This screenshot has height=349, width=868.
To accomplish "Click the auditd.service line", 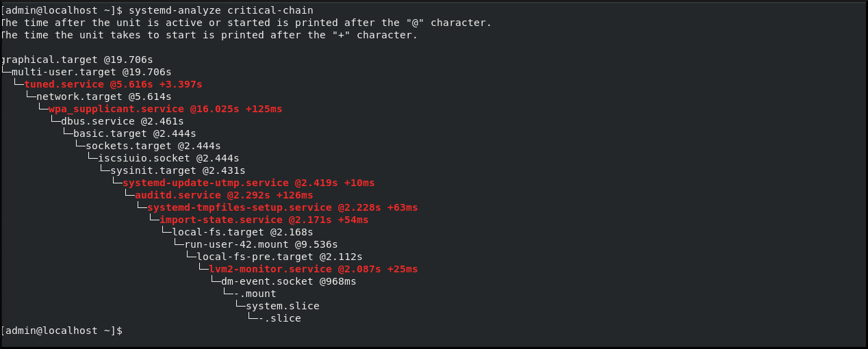I will 224,195.
